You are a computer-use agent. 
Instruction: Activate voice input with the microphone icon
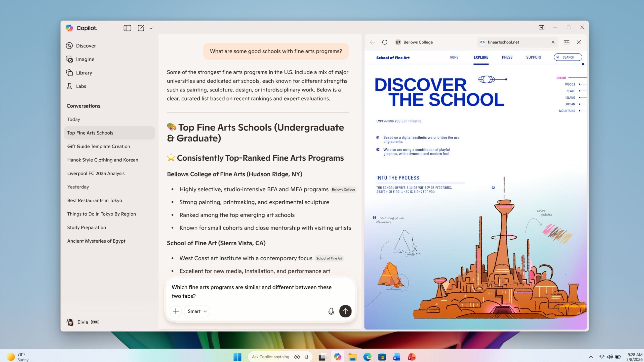[x=331, y=311]
